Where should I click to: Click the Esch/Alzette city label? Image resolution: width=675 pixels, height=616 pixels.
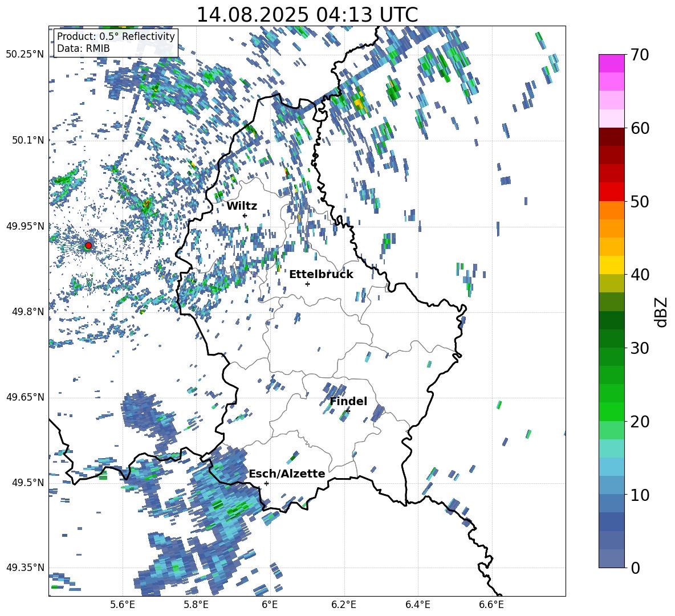pyautogui.click(x=287, y=474)
